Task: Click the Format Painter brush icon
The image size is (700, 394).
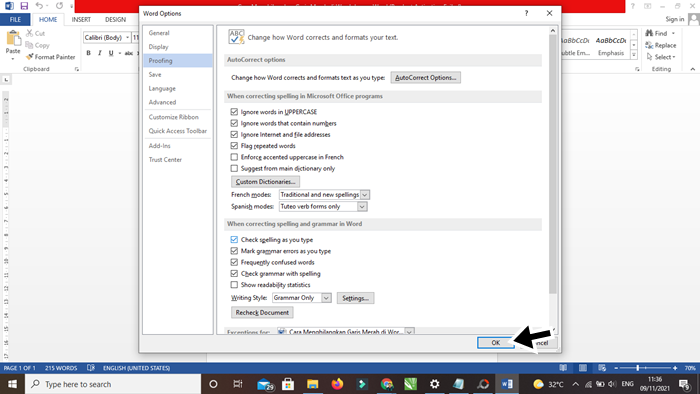Action: point(29,57)
